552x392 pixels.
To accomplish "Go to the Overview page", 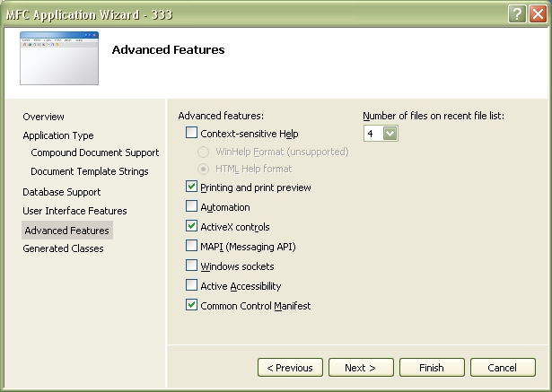I will [x=43, y=117].
